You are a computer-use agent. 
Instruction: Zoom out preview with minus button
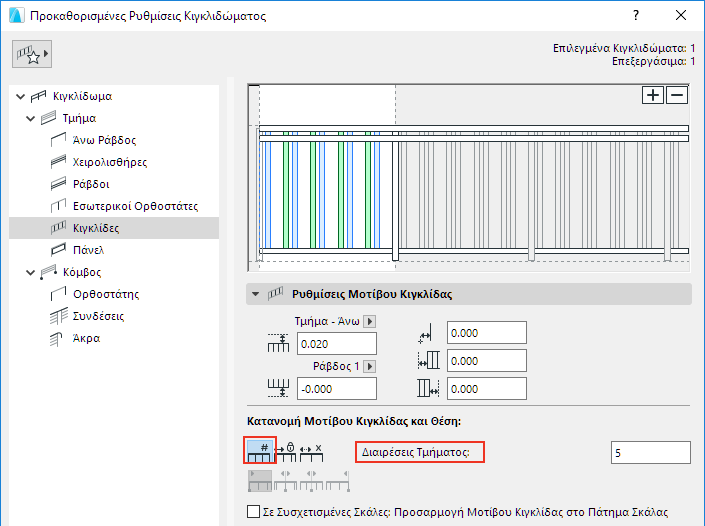pyautogui.click(x=677, y=95)
